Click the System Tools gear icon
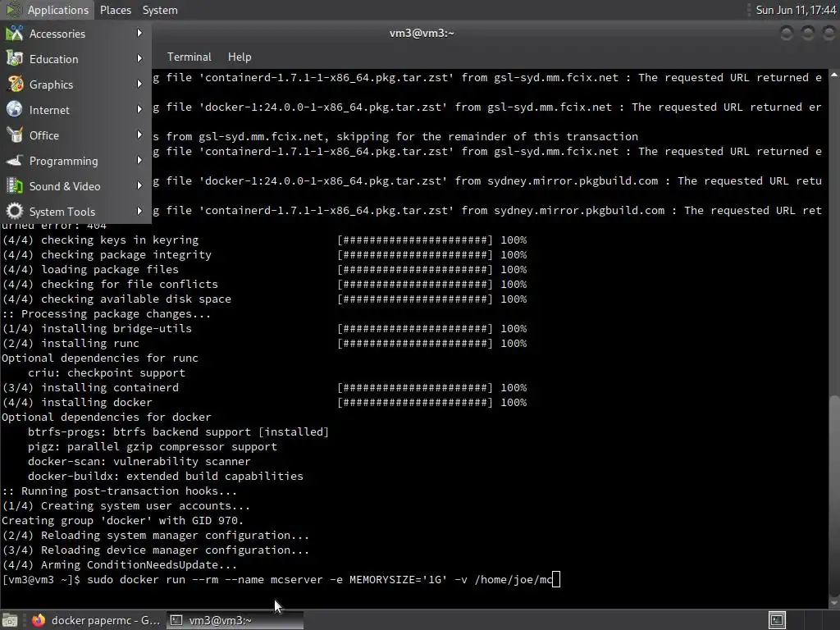This screenshot has width=840, height=630. coord(15,211)
